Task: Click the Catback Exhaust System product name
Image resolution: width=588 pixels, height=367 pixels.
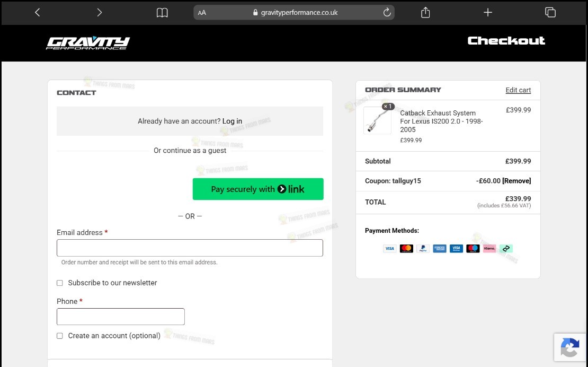Action: [x=441, y=121]
